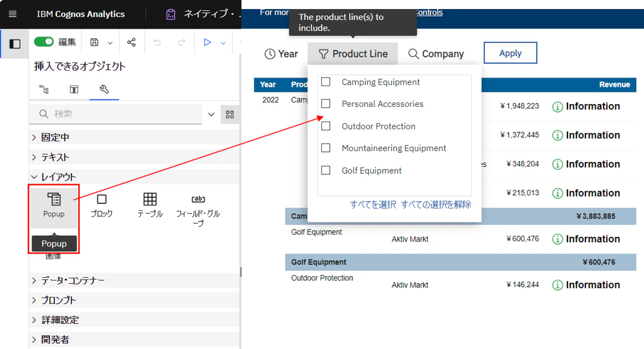Click the Product Line filter button

pyautogui.click(x=353, y=54)
